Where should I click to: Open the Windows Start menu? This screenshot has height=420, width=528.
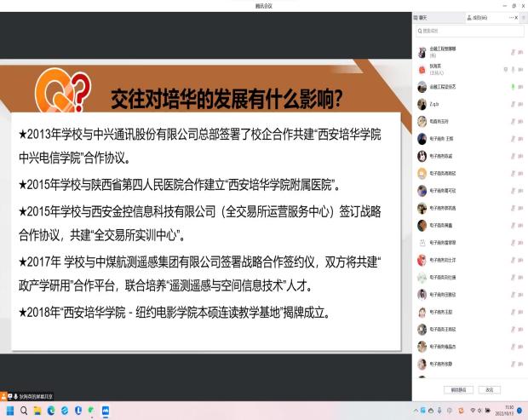tap(10, 411)
